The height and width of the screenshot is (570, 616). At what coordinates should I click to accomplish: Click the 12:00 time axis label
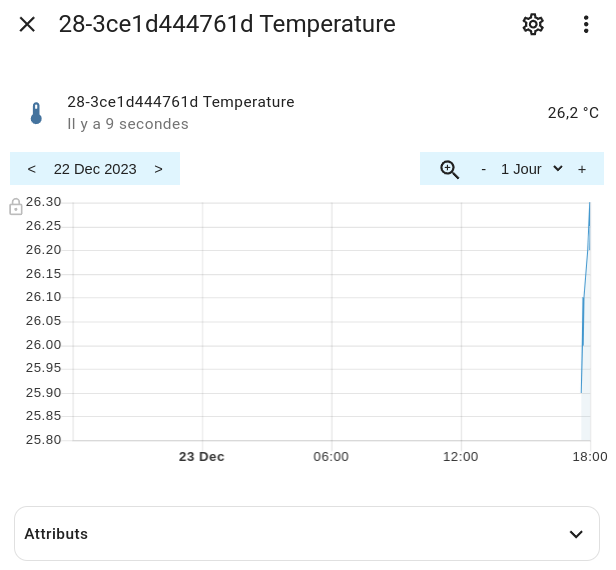(460, 456)
